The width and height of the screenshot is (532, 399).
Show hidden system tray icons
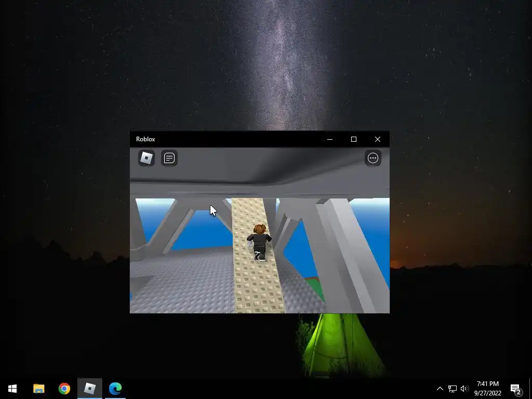[x=440, y=389]
